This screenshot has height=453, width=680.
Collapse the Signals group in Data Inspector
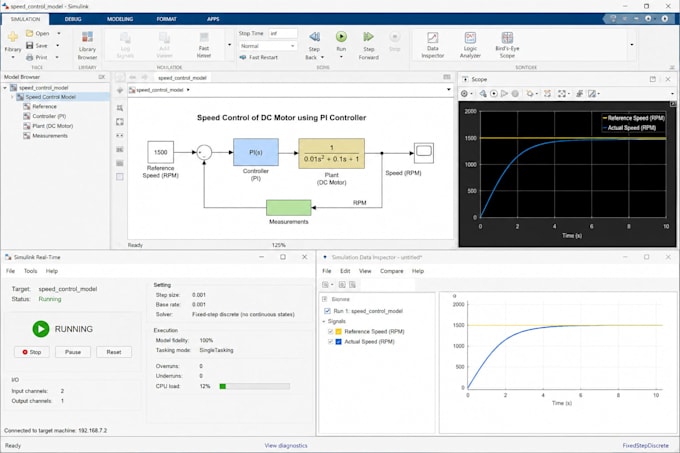tap(324, 321)
